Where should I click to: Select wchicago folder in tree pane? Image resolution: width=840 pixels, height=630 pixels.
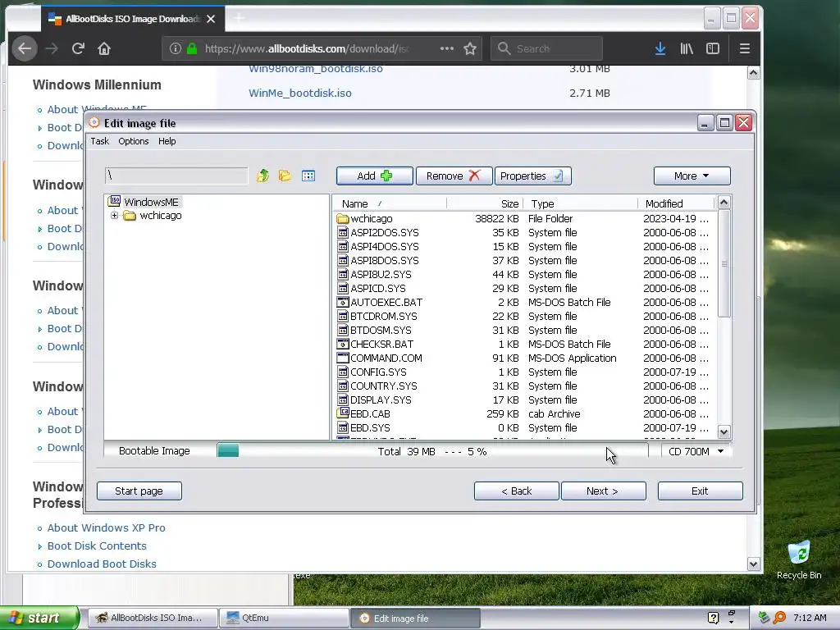coord(160,216)
